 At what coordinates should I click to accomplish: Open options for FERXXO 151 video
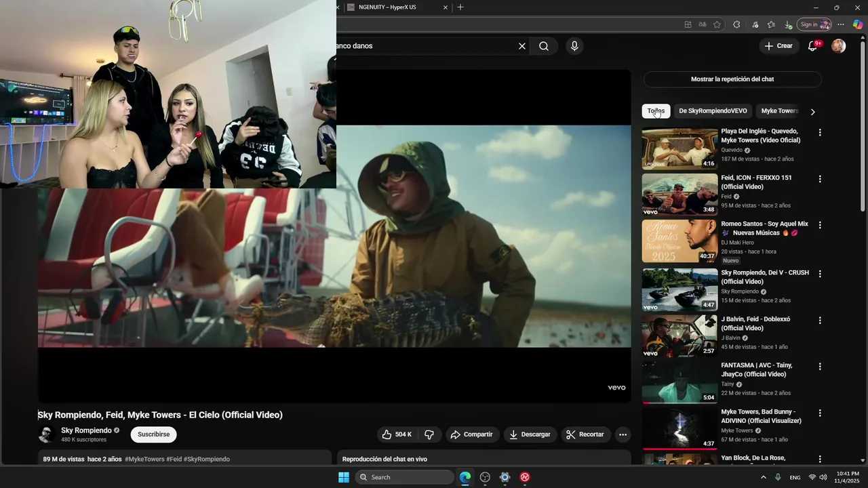pyautogui.click(x=820, y=179)
